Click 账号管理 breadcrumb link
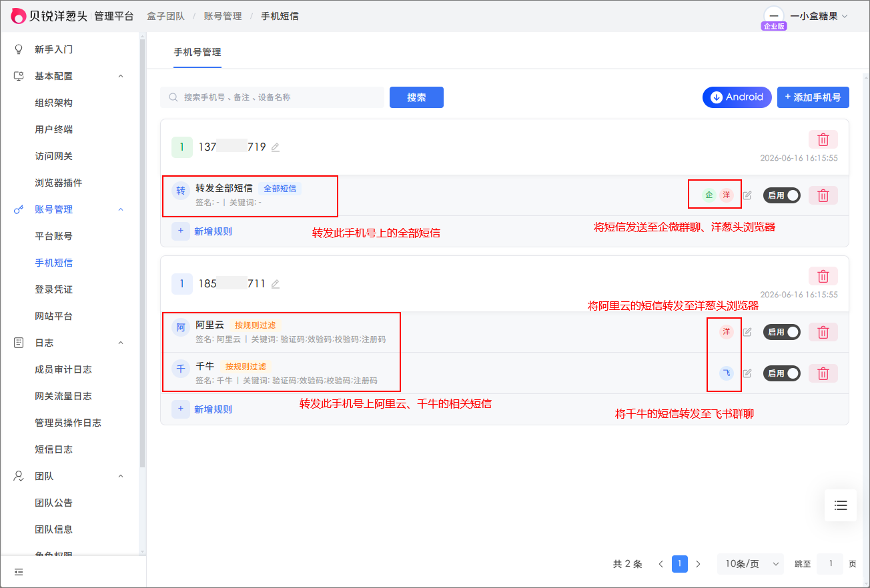The width and height of the screenshot is (870, 588). tap(223, 16)
